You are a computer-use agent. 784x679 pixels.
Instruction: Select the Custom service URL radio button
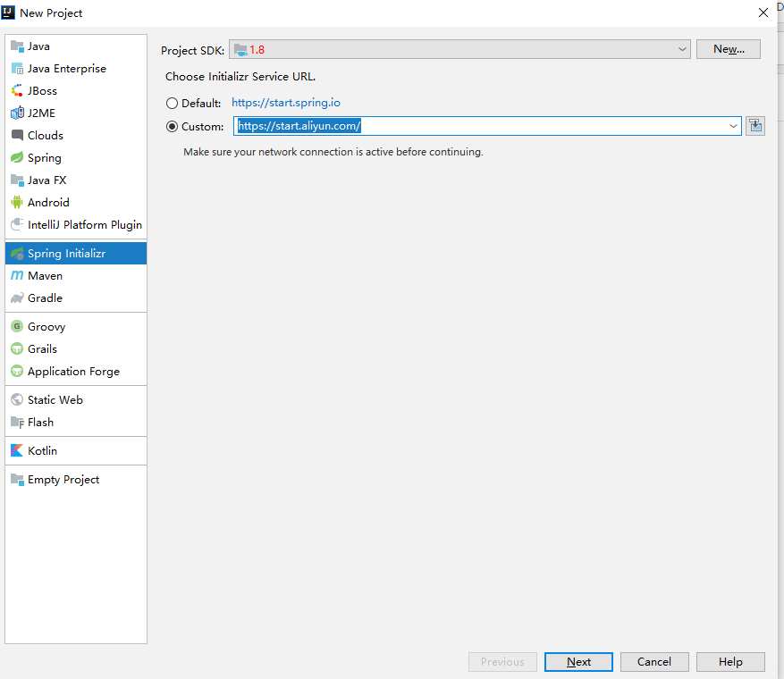coord(172,126)
